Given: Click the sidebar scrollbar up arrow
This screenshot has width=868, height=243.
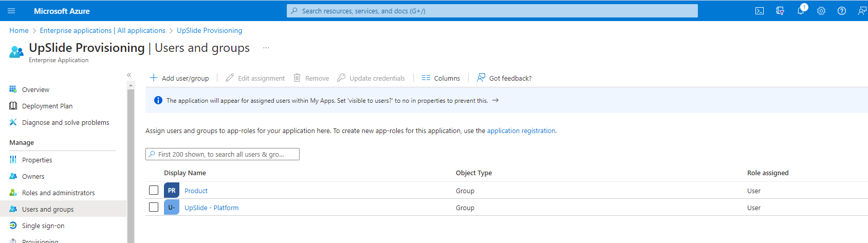Looking at the screenshot, I should [x=131, y=85].
